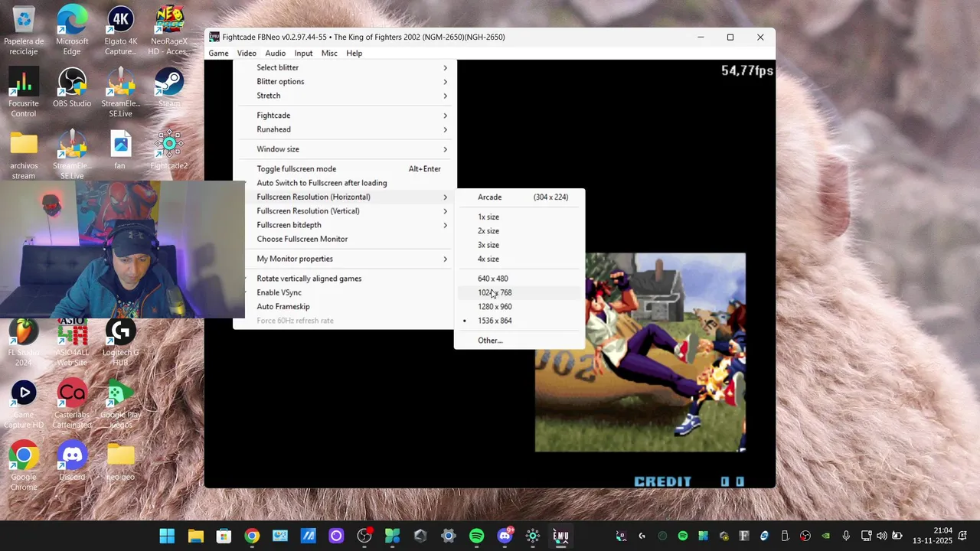Screen dimensions: 980x551
Task: Expand the Stretch submenu
Action: click(344, 96)
